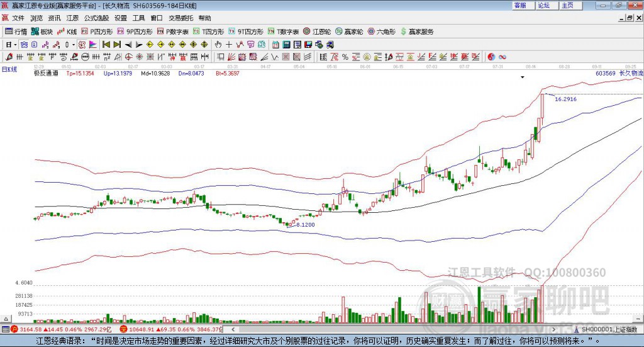Viewport: 644px width, 347px height.
Task: Click the red fan lines drawing tool
Action: [231, 57]
